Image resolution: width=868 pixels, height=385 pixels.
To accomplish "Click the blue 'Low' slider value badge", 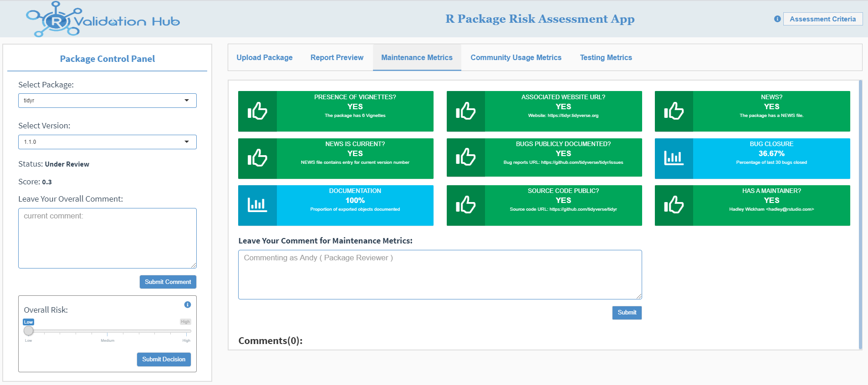I will (28, 322).
